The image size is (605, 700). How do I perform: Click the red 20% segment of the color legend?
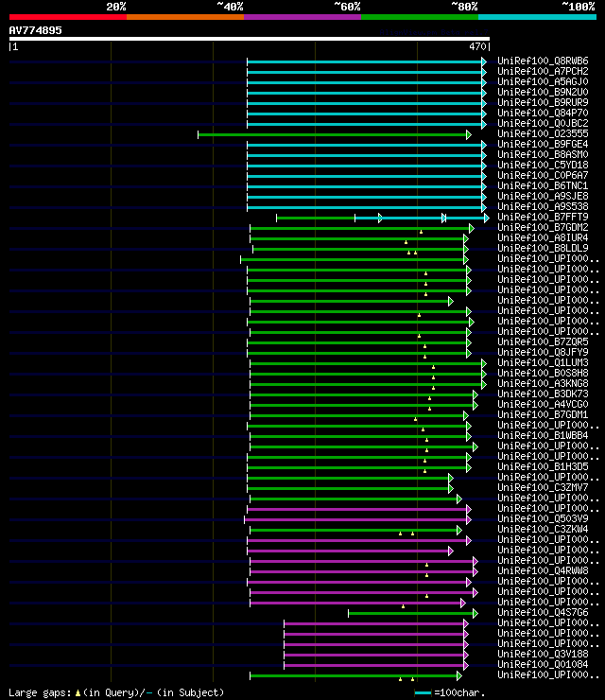68,17
